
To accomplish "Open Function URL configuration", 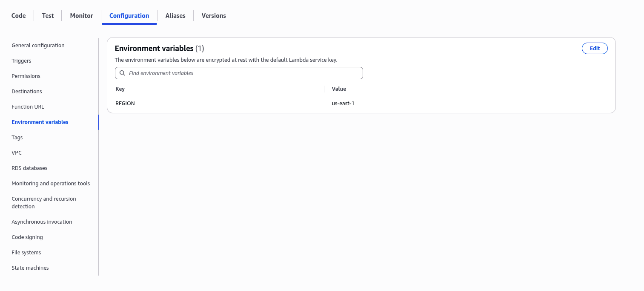I will 28,107.
